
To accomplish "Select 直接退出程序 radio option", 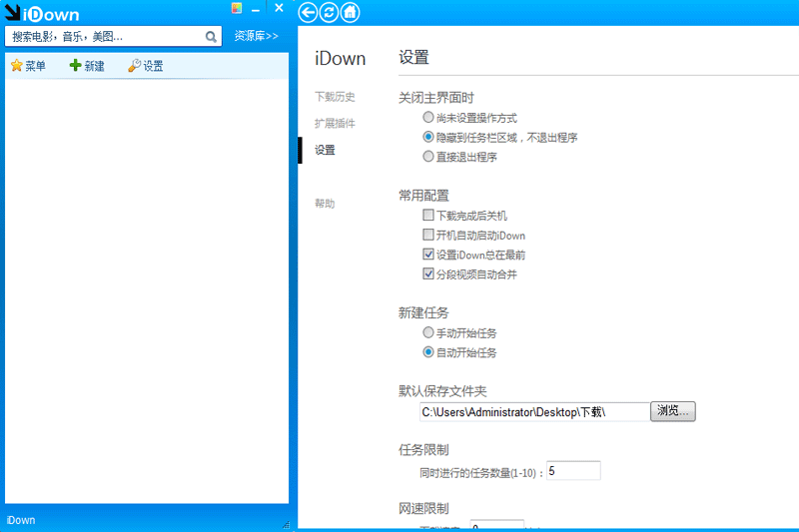I will pos(428,157).
